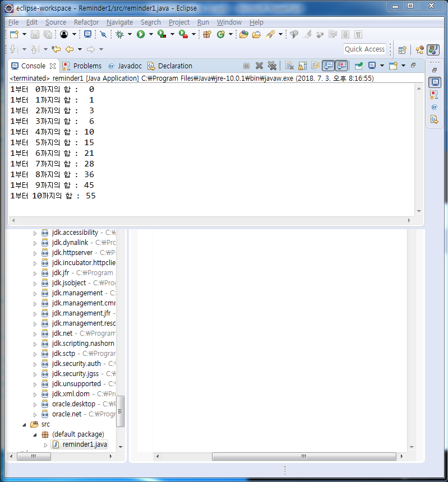This screenshot has height=482, width=448.
Task: Open the Display Selected Console dropdown
Action: 382,66
